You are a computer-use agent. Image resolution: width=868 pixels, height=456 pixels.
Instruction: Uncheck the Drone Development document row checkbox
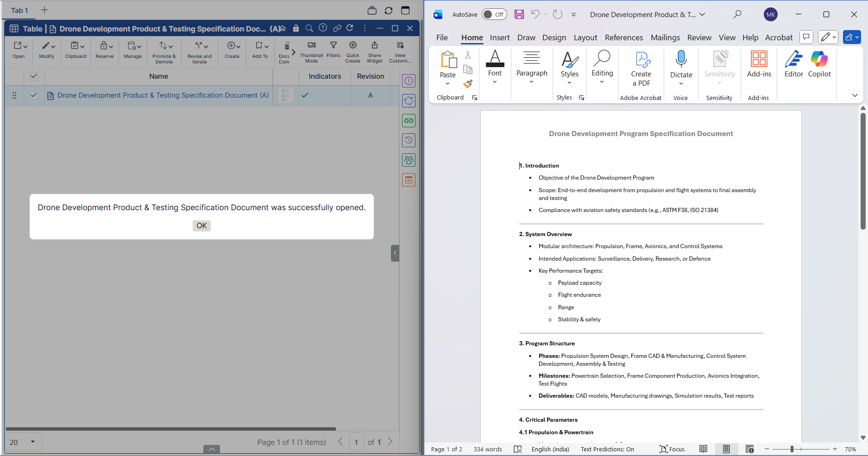[x=34, y=95]
